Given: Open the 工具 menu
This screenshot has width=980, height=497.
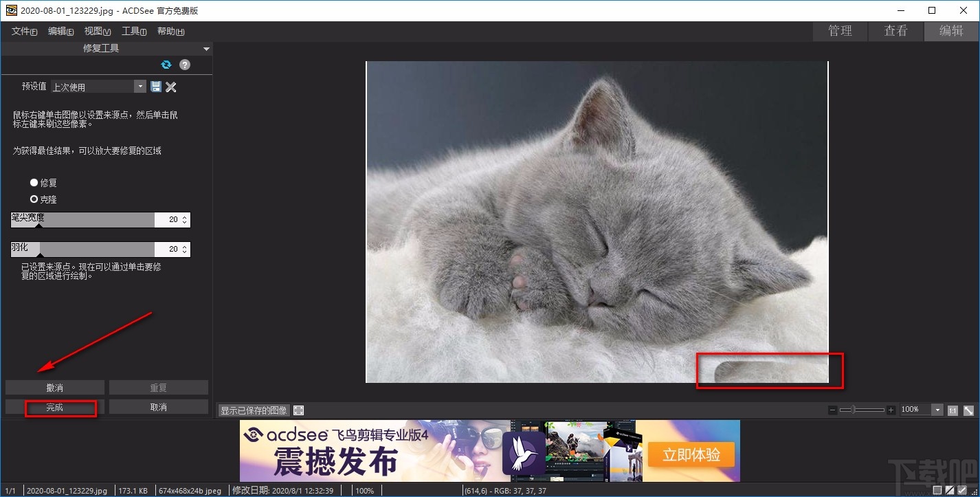Looking at the screenshot, I should pos(134,31).
